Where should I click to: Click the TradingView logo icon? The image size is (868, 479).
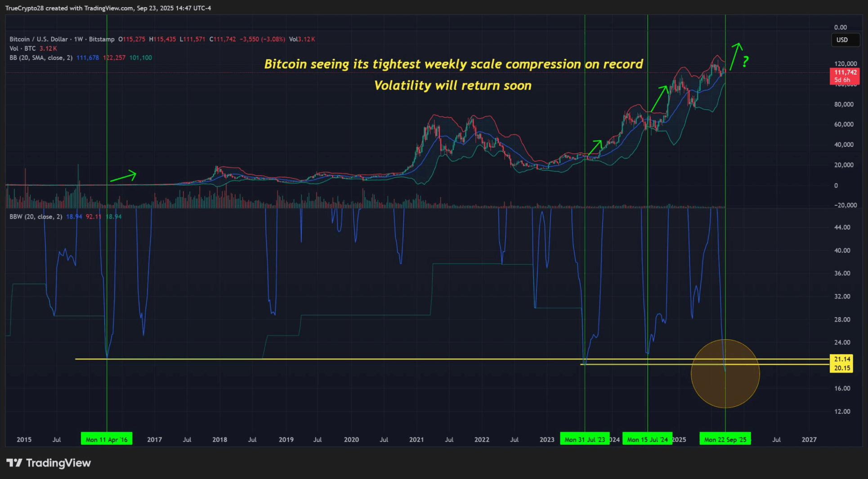(x=14, y=463)
